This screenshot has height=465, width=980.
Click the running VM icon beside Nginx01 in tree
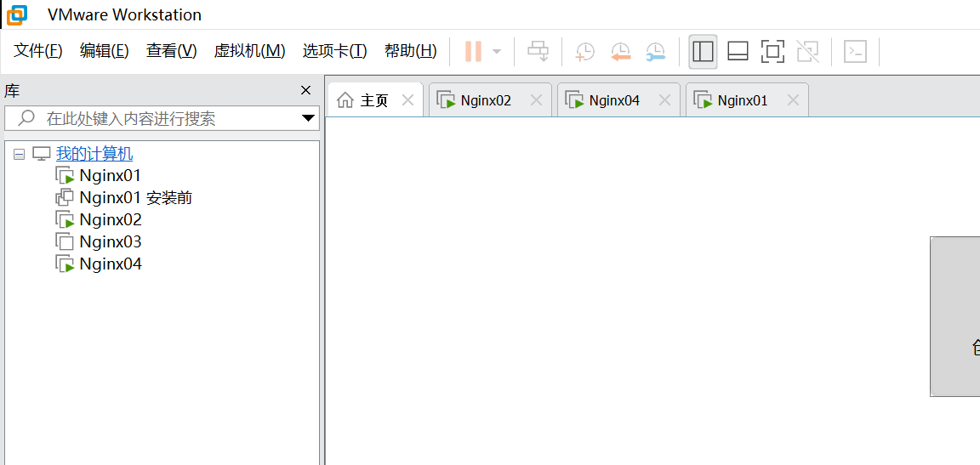pos(65,175)
